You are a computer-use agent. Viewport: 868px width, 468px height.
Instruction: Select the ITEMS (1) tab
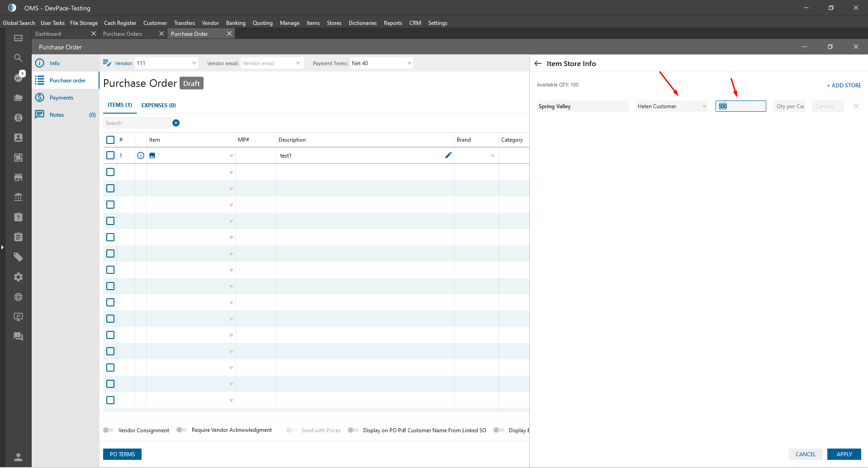(120, 105)
